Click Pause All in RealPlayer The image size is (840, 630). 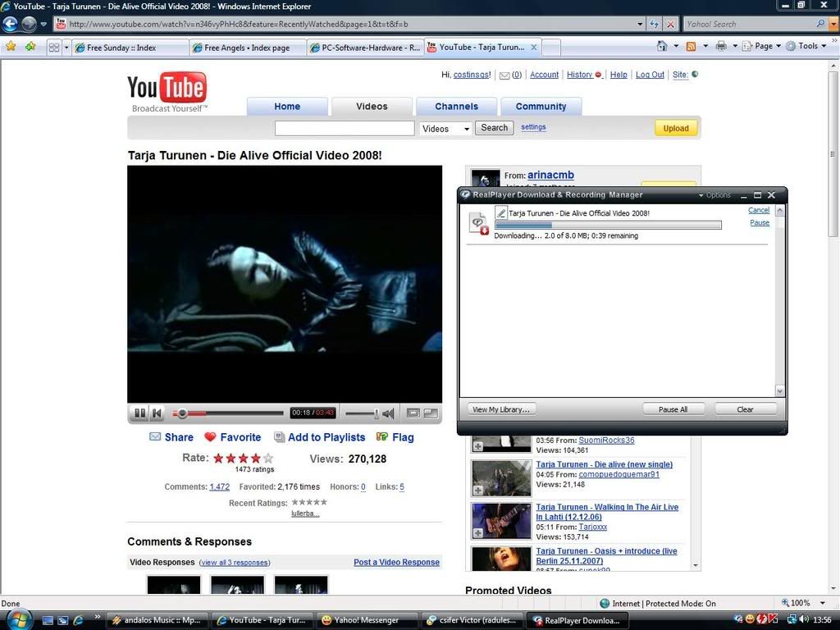[673, 409]
